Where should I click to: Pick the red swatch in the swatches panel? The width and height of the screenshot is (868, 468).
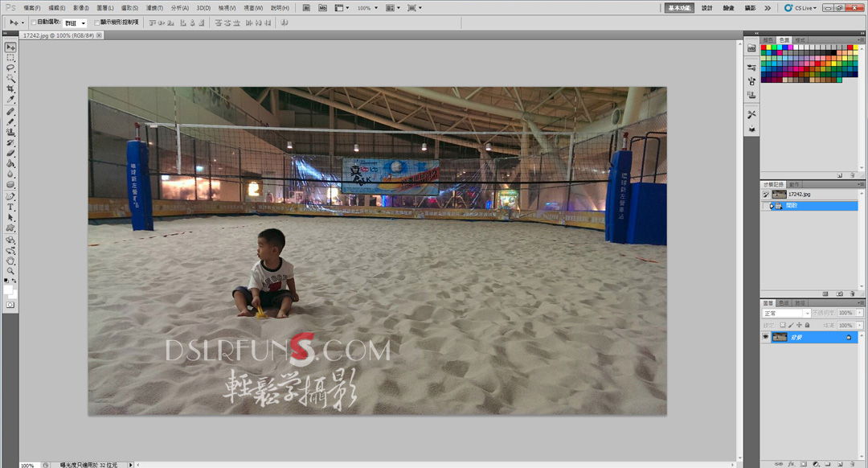pyautogui.click(x=764, y=47)
